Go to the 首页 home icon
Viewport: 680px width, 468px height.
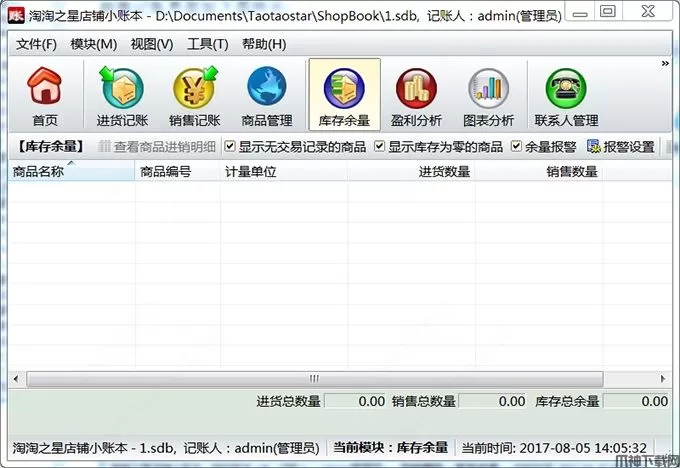pos(45,96)
